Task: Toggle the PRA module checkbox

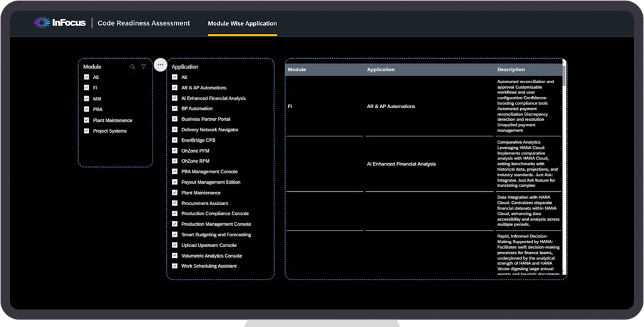Action: pos(86,109)
